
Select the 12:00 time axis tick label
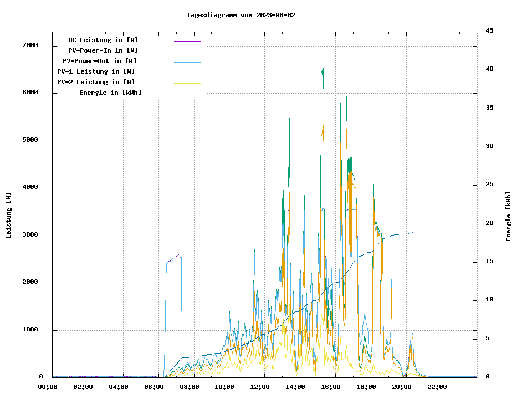coord(260,387)
